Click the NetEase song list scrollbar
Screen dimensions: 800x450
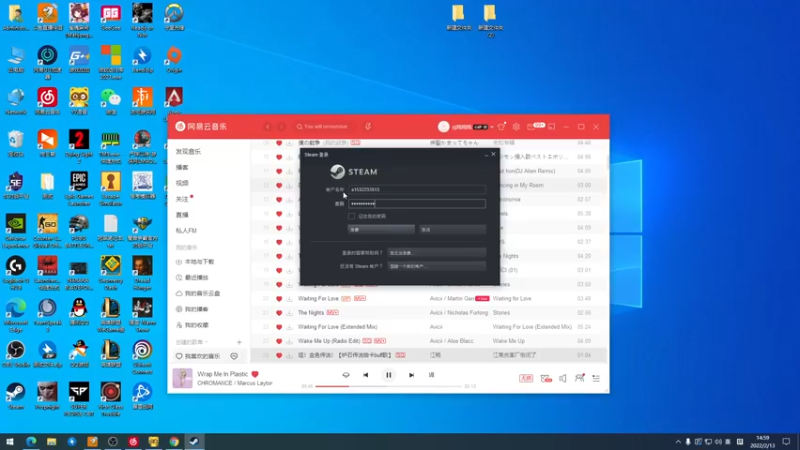point(608,163)
